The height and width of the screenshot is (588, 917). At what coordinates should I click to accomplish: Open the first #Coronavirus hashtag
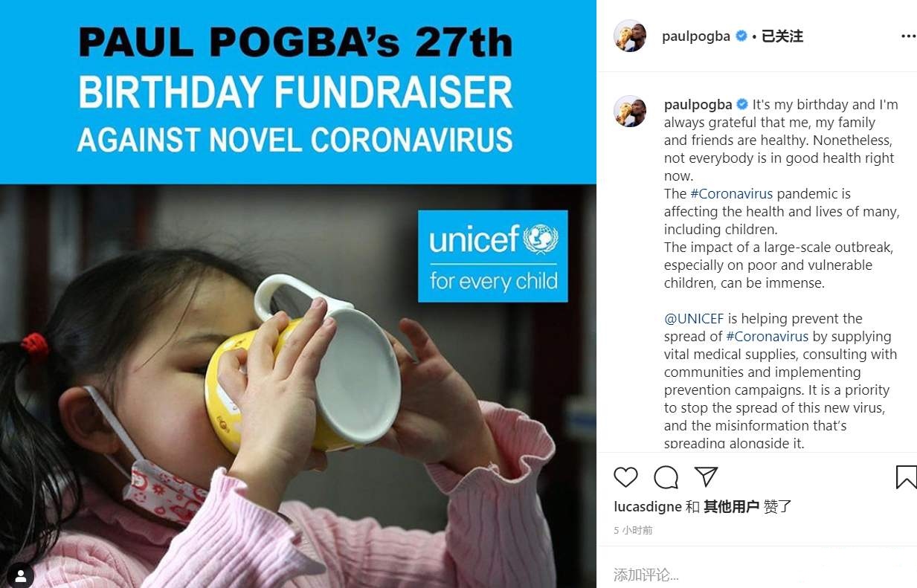[732, 194]
